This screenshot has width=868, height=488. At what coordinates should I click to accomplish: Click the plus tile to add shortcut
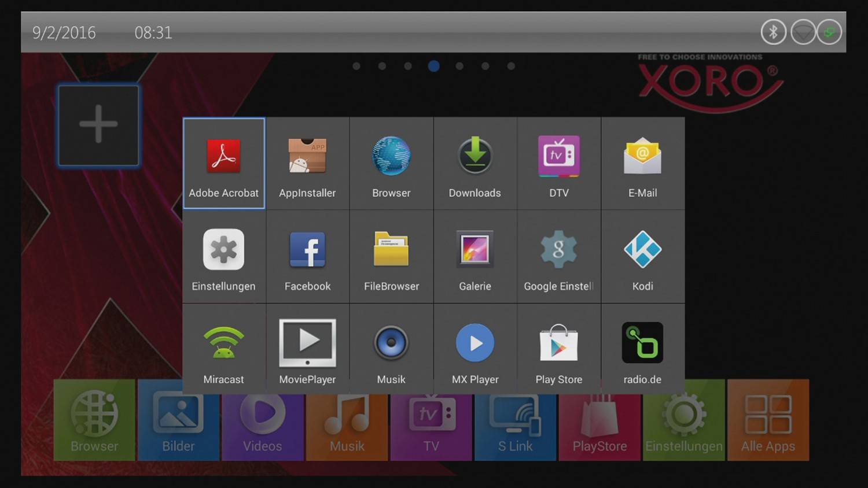(x=98, y=125)
